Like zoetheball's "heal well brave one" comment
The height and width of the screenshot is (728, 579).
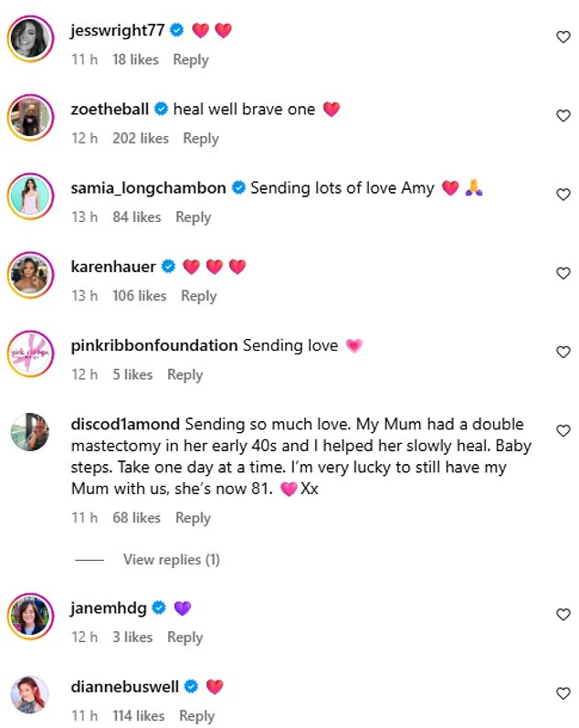tap(563, 116)
